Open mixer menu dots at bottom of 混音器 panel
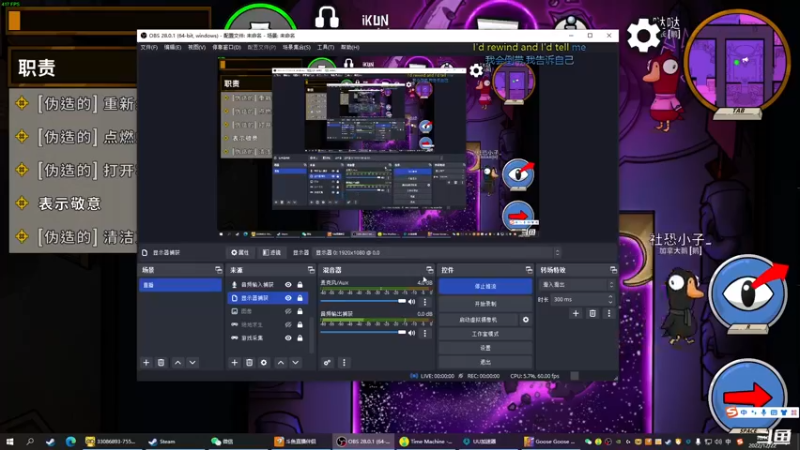This screenshot has width=800, height=450. tap(344, 362)
